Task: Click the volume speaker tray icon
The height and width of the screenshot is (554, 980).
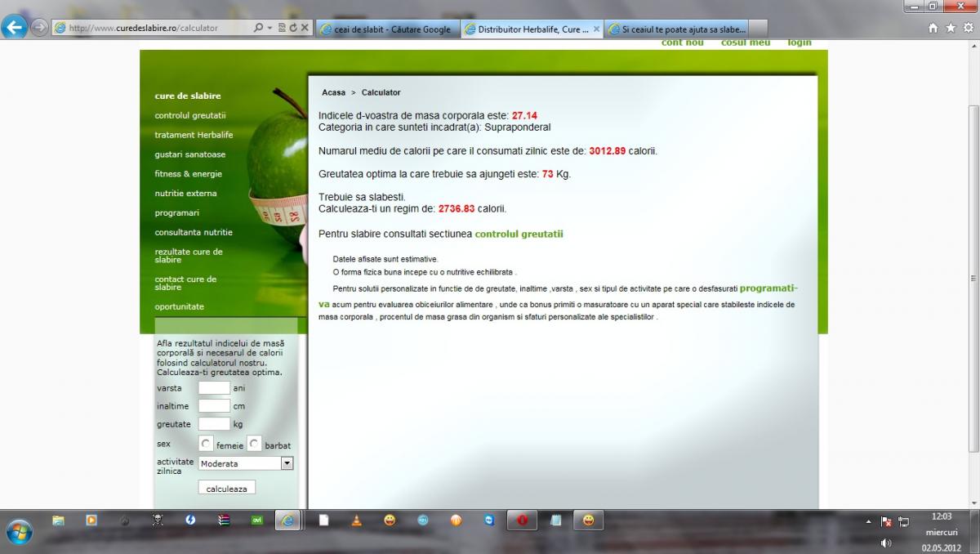Action: (x=886, y=543)
